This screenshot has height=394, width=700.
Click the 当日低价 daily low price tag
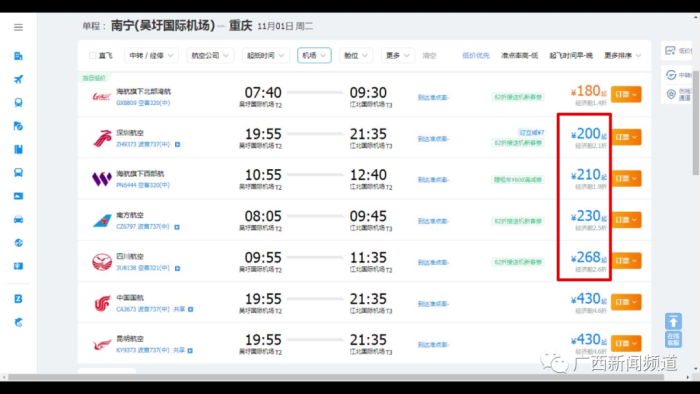tap(94, 78)
